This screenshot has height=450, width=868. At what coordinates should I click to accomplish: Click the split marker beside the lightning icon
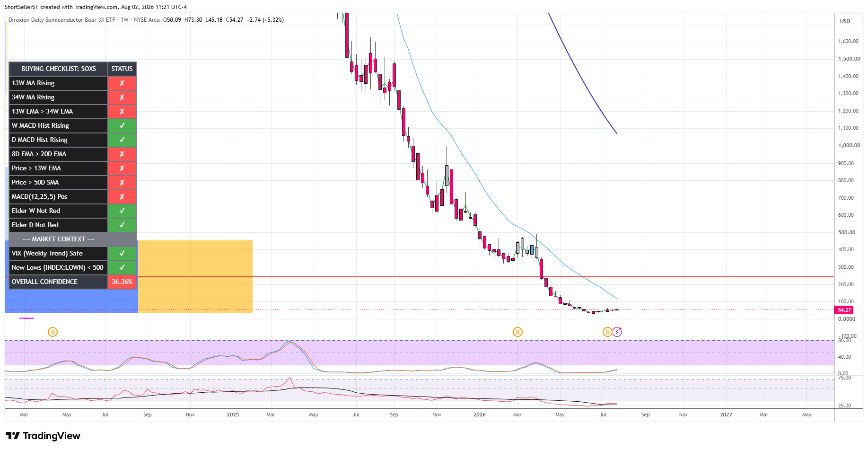(607, 332)
